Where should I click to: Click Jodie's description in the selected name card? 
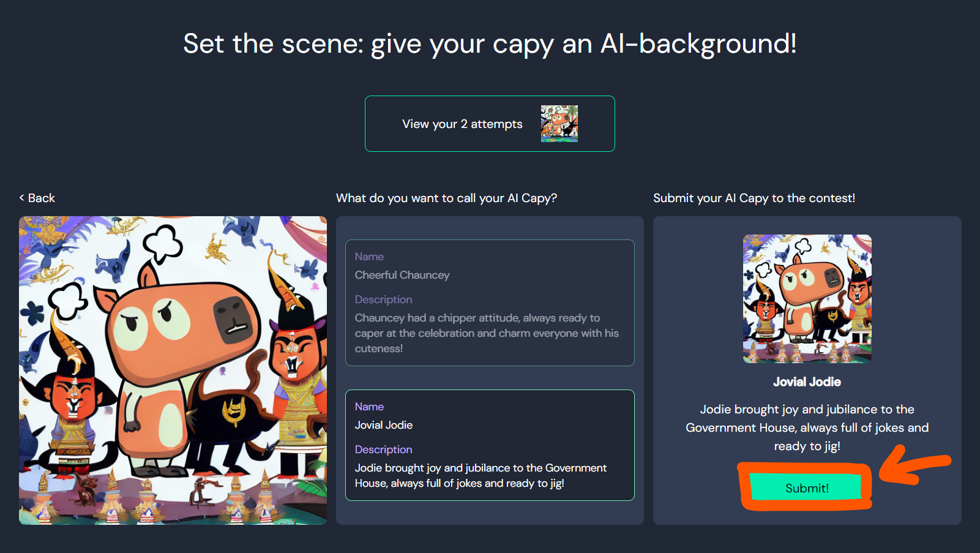(x=481, y=475)
